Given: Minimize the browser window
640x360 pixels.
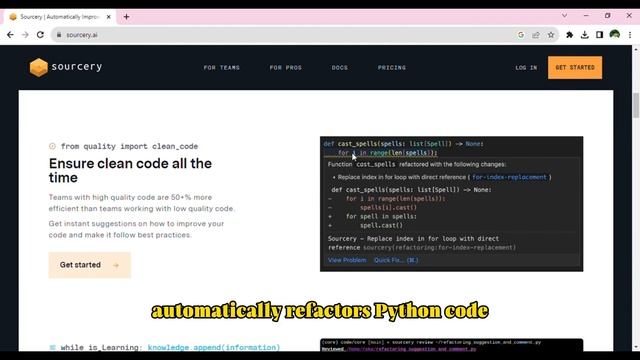Looking at the screenshot, I should pos(586,16).
